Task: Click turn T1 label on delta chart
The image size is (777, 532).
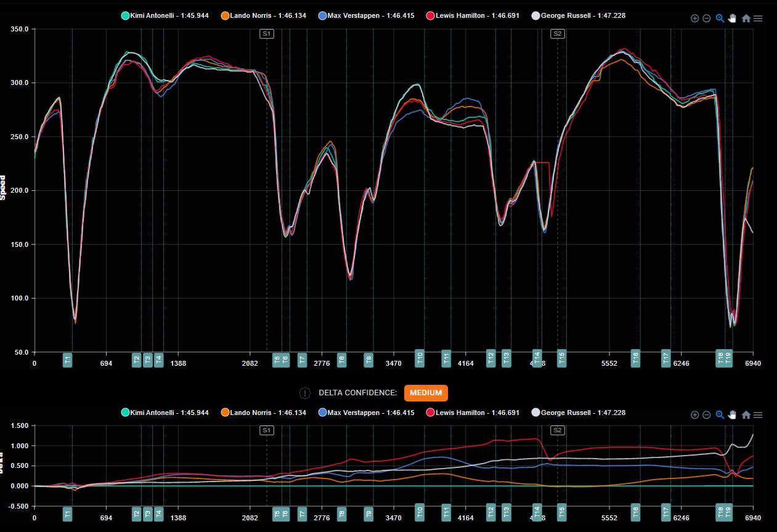Action: point(68,514)
